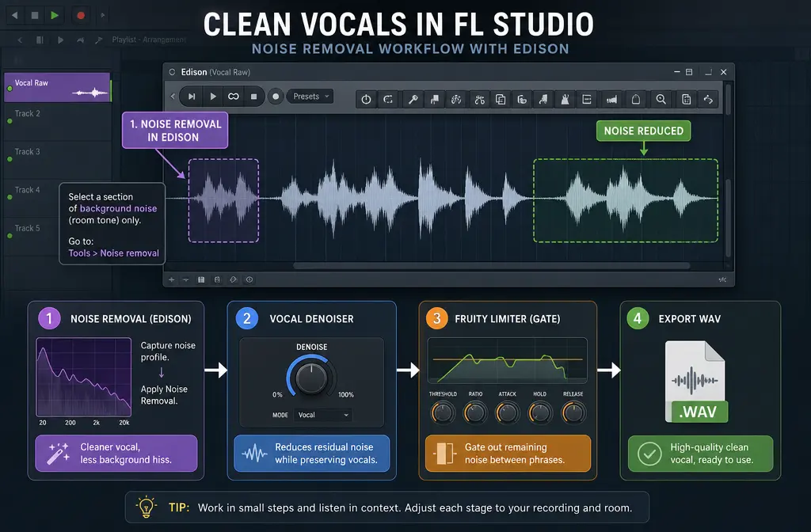The image size is (811, 532).
Task: Click the curved send arrow icon in Edison
Action: coord(708,99)
